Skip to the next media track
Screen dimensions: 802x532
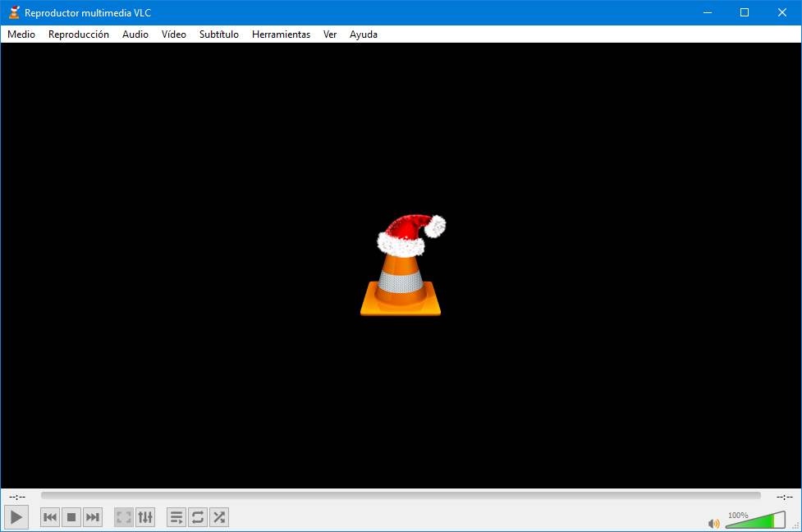click(93, 518)
